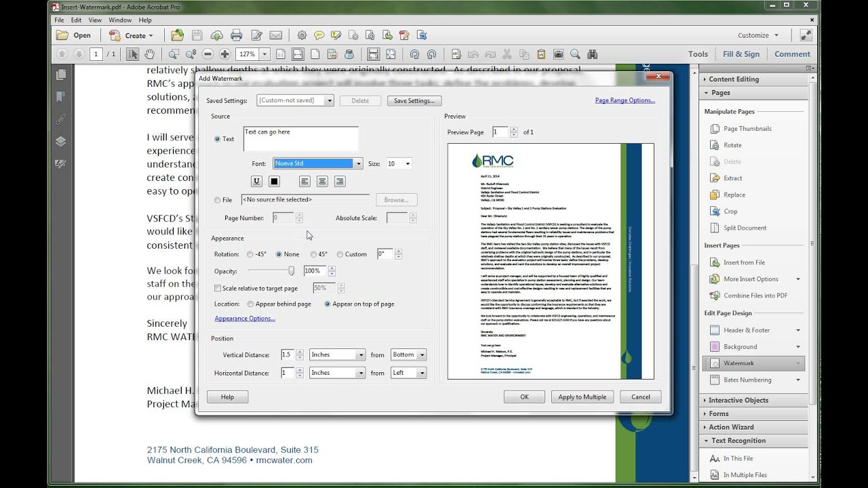This screenshot has width=868, height=488.
Task: Cancel the Add Watermark dialog
Action: coord(641,397)
